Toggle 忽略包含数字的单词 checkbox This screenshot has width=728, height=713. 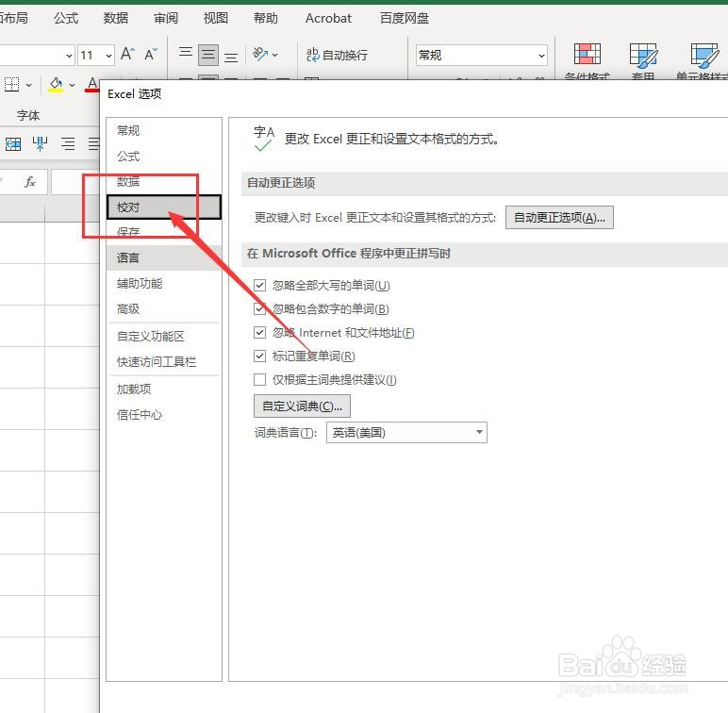tap(259, 308)
